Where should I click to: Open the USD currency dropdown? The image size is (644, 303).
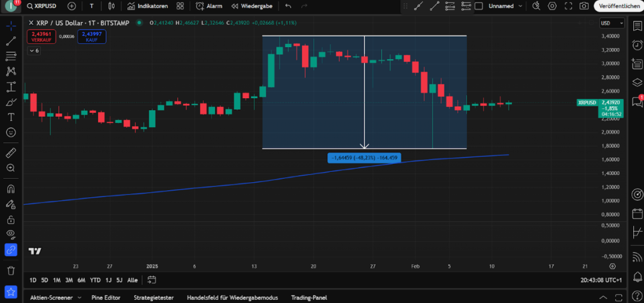click(x=613, y=23)
